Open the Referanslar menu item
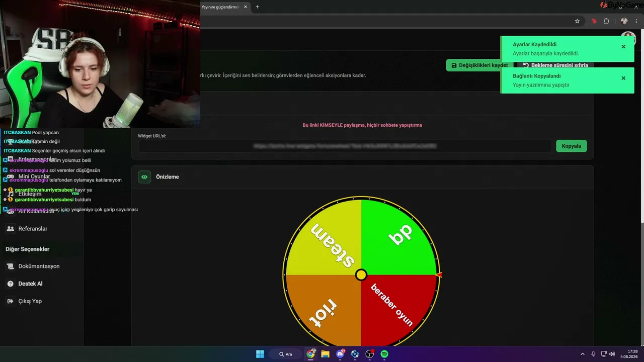644x362 pixels. (33, 229)
